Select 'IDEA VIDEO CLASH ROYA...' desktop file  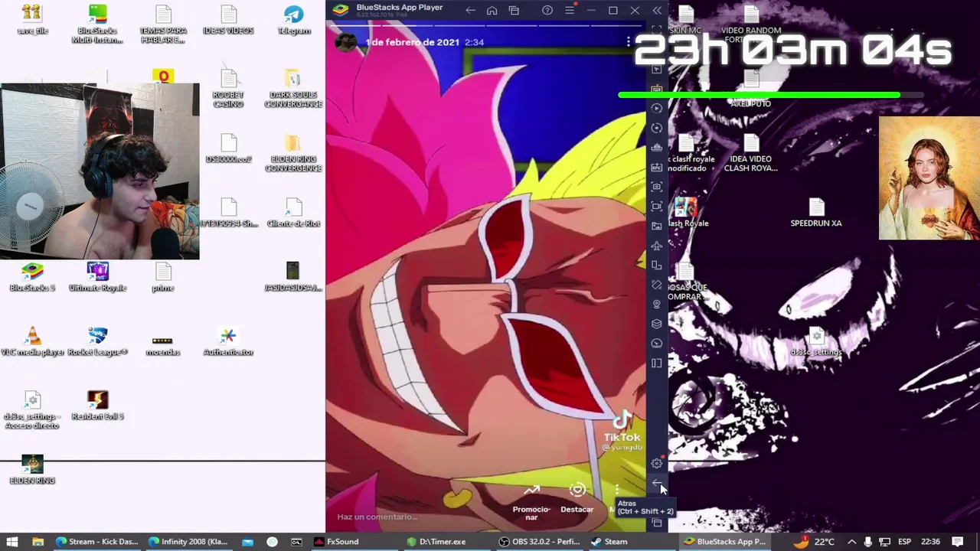(x=750, y=152)
